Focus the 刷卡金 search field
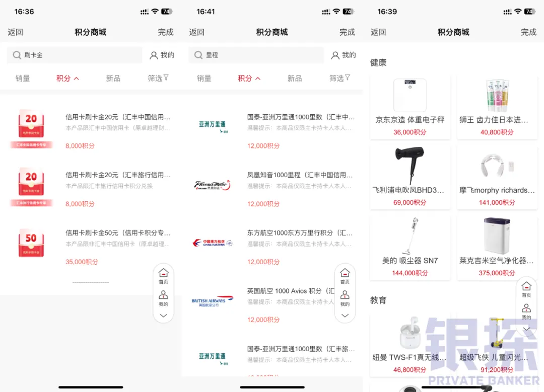544x392 pixels. (x=75, y=55)
